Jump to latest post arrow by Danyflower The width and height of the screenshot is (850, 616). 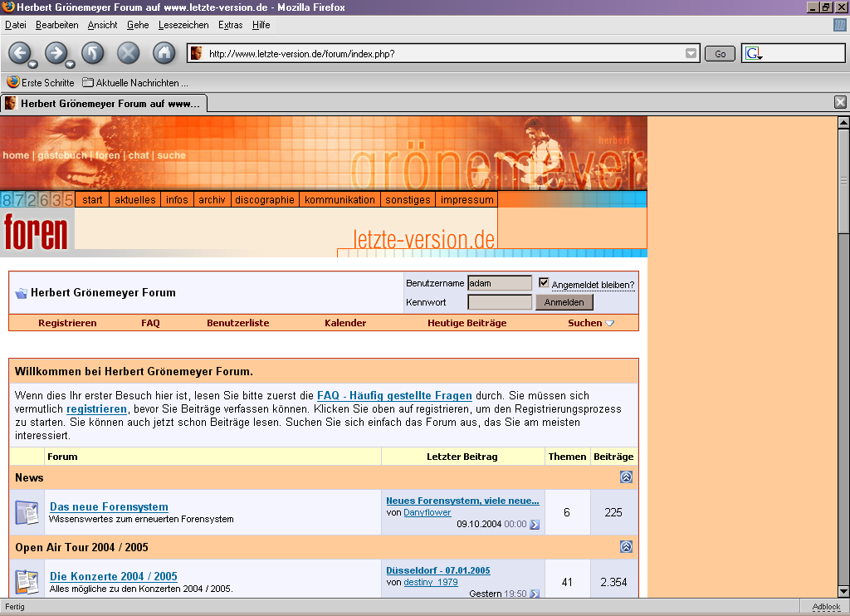click(x=535, y=525)
